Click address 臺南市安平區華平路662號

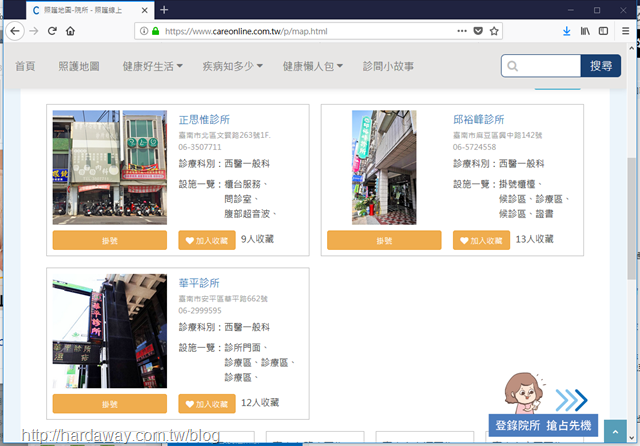point(223,299)
